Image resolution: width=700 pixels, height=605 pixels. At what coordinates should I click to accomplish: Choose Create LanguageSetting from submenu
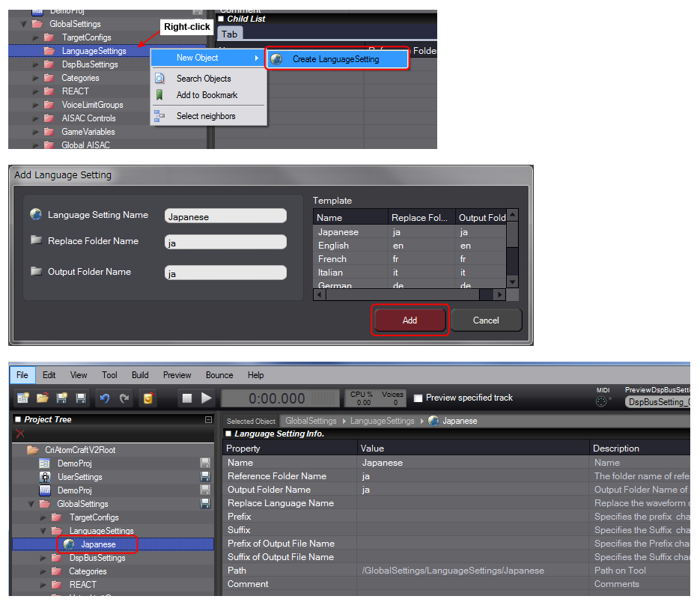[337, 59]
